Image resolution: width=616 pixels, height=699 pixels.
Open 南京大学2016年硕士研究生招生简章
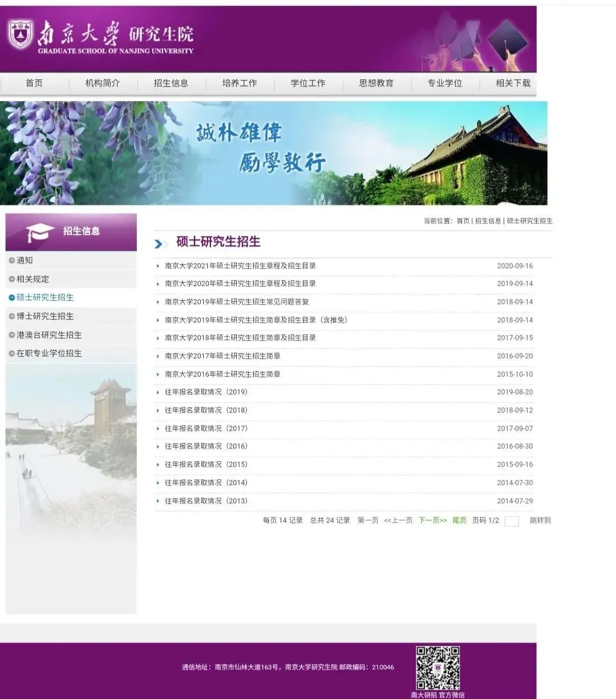[222, 374]
